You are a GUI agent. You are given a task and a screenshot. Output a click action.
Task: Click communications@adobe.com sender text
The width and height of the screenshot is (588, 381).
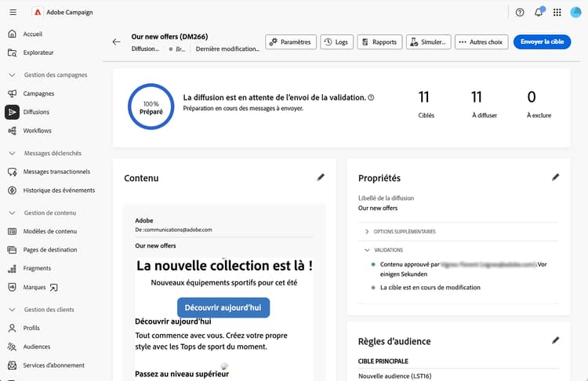(178, 230)
